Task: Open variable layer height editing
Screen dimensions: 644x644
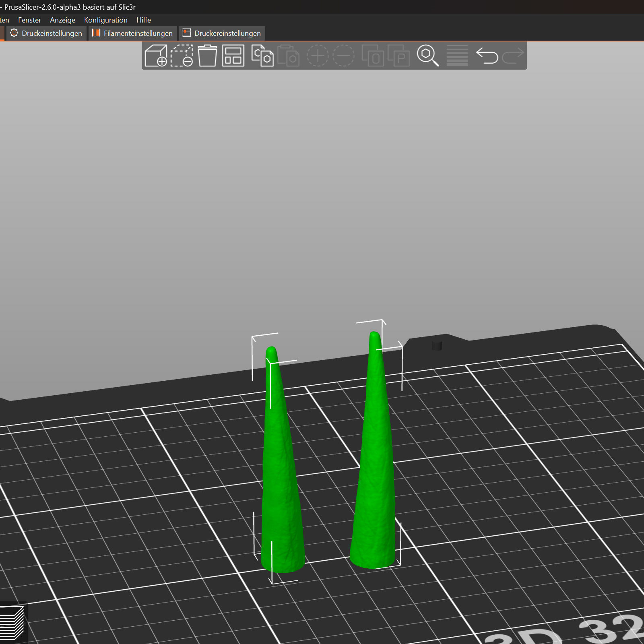Action: click(x=457, y=56)
